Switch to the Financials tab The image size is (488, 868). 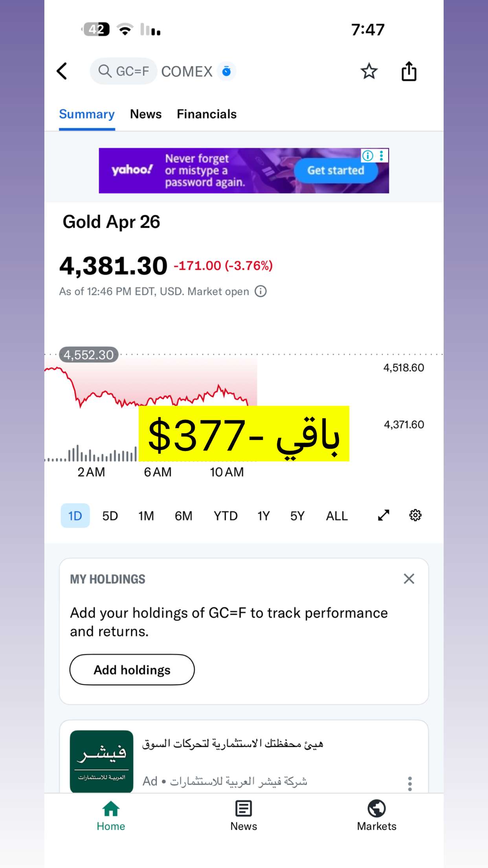pos(207,114)
